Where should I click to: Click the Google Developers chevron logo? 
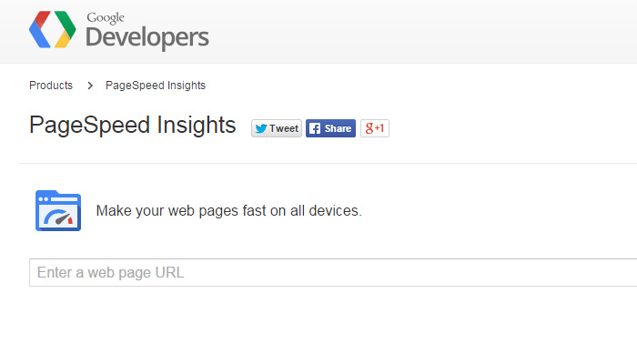[x=53, y=30]
